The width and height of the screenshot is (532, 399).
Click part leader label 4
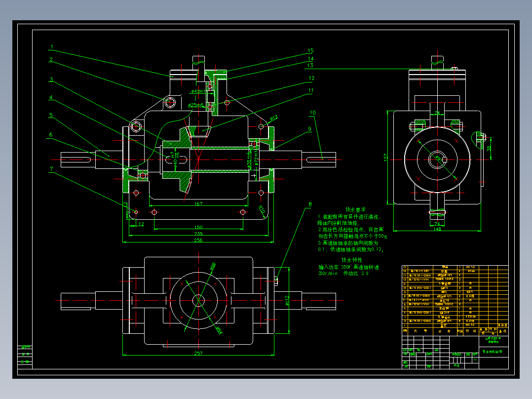pos(51,97)
